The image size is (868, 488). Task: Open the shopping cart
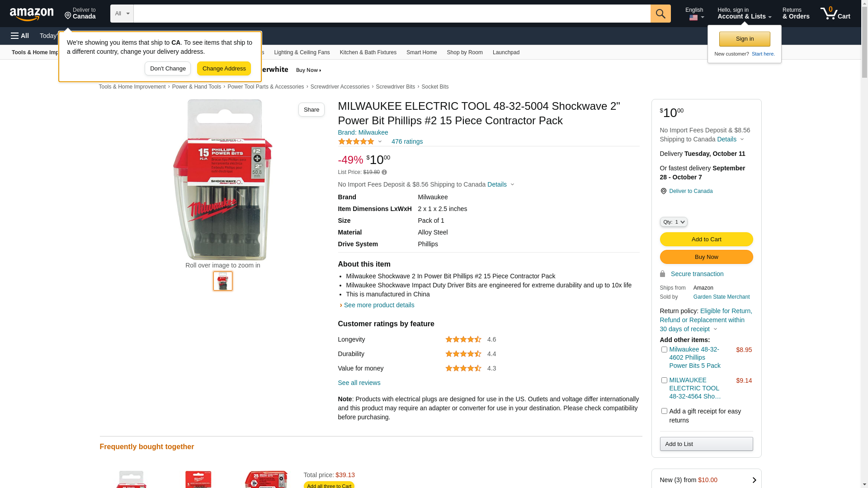835,14
